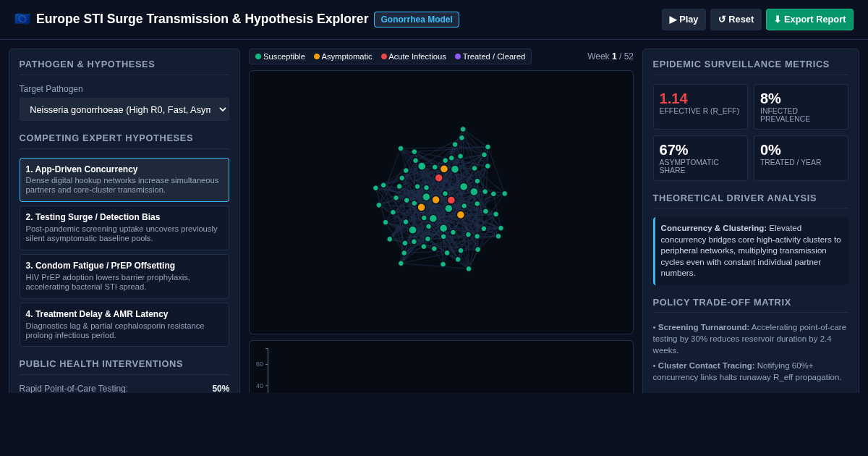Click Cluster Contact Tracing policy item
The image size is (868, 456).
pos(751,371)
